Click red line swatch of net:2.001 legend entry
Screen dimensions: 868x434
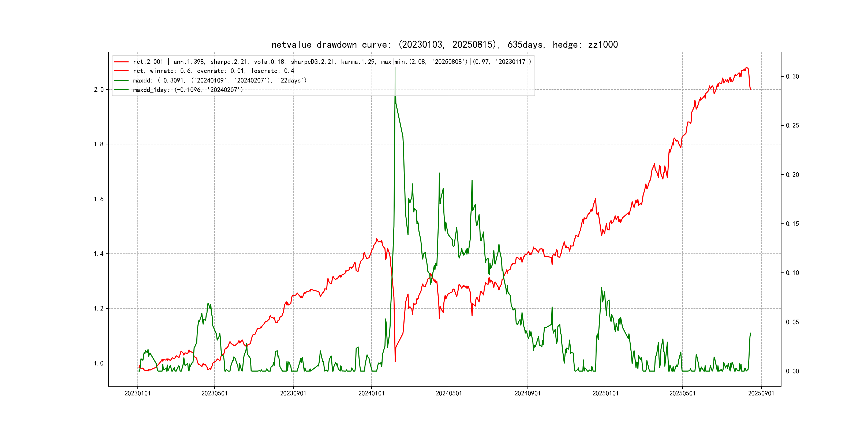coord(121,62)
